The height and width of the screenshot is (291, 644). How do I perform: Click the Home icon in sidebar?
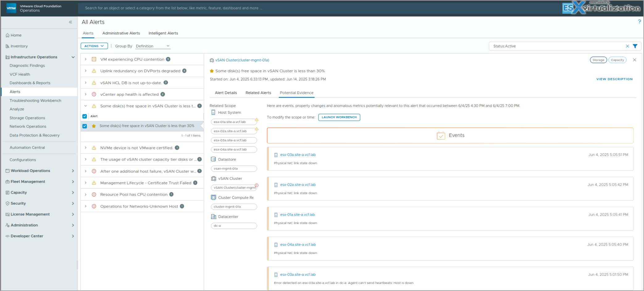(7, 35)
